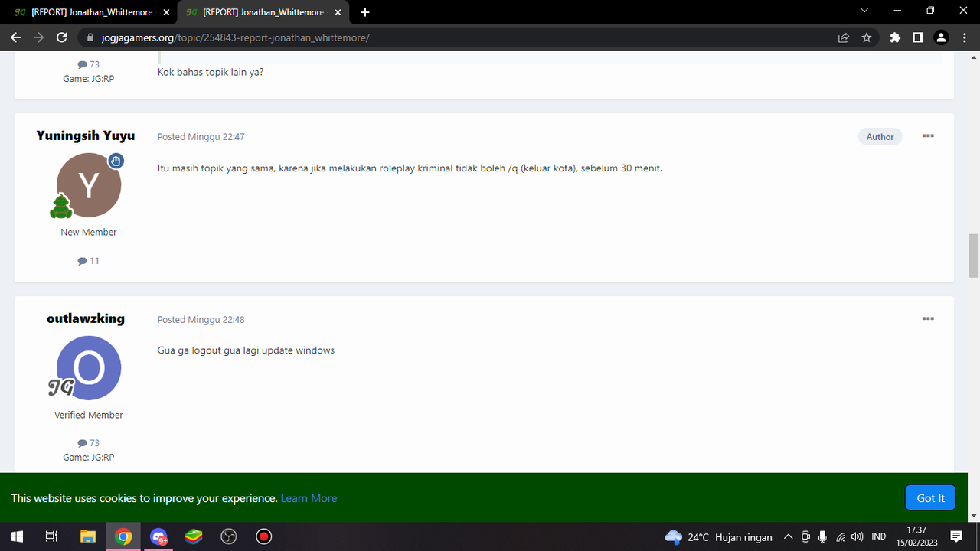Open outlawzking's profile name link
The height and width of the screenshot is (551, 980).
click(x=86, y=318)
